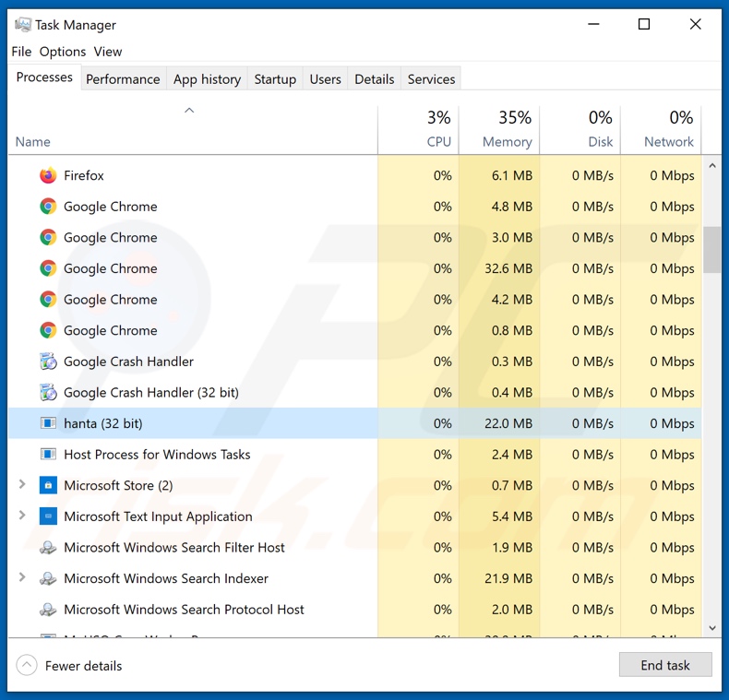Click the Windows Search Filter Host icon
The image size is (729, 700).
(48, 548)
